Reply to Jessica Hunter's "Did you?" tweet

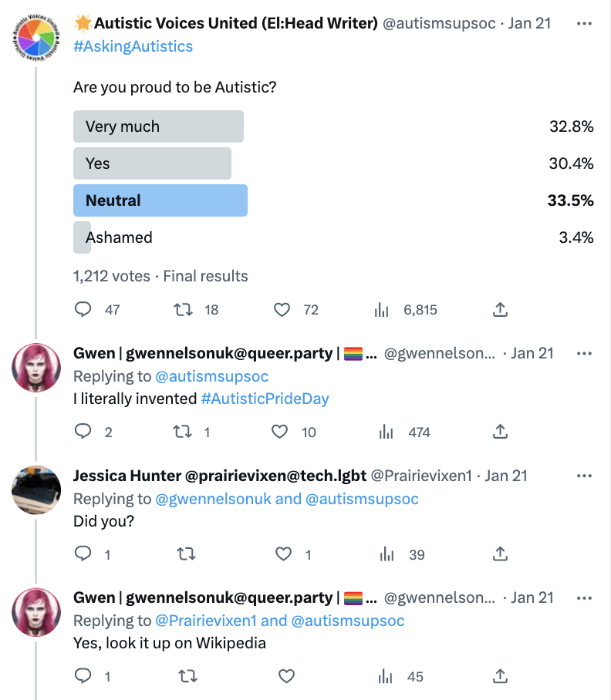pos(83,554)
